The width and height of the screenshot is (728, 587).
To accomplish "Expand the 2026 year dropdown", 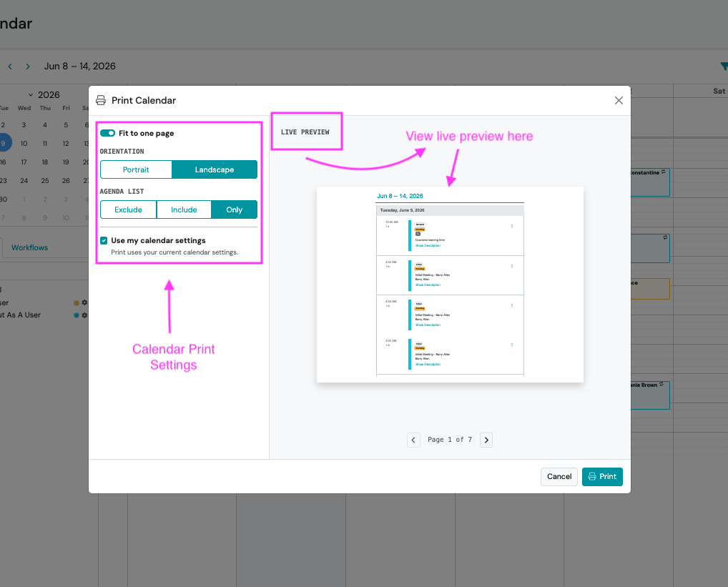I will [44, 94].
